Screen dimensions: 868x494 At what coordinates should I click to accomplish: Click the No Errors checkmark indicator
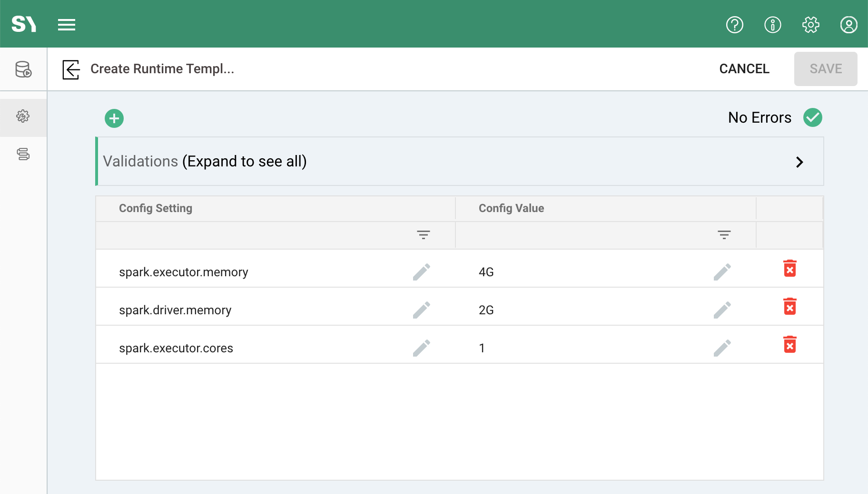click(x=812, y=117)
